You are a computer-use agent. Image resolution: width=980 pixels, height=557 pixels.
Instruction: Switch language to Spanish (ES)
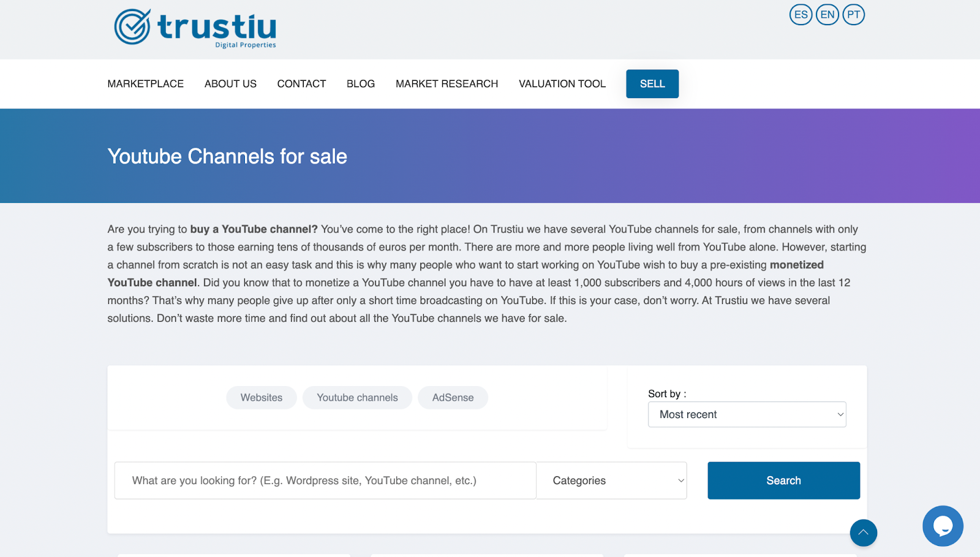pyautogui.click(x=801, y=15)
